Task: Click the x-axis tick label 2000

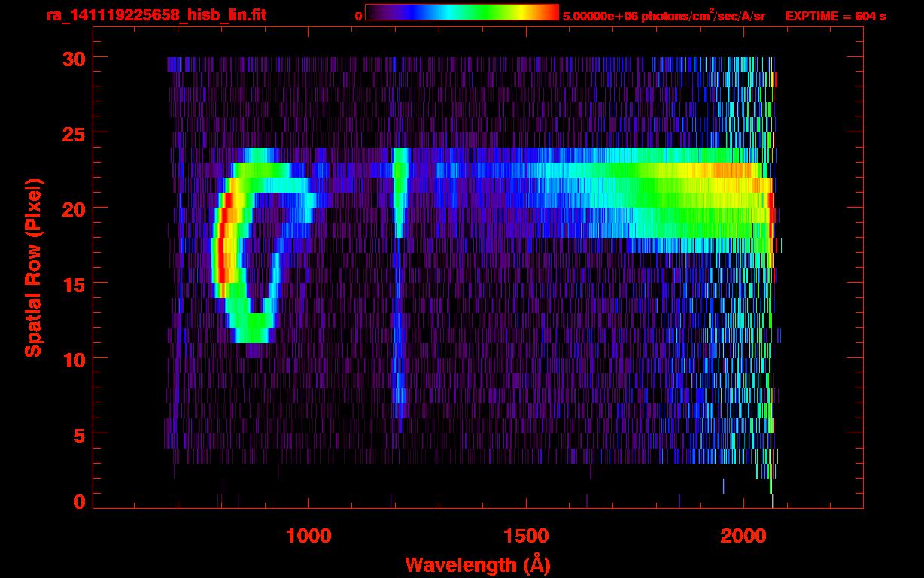Action: coord(743,535)
